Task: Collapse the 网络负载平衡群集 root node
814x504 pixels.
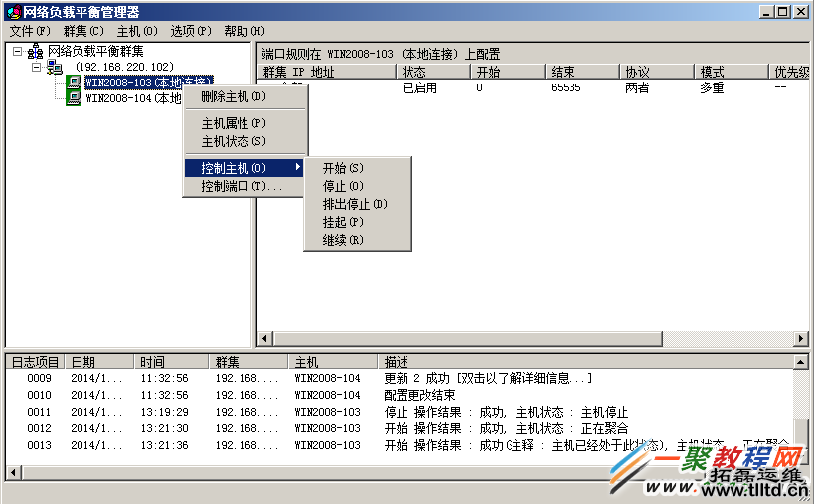Action: tap(18, 51)
